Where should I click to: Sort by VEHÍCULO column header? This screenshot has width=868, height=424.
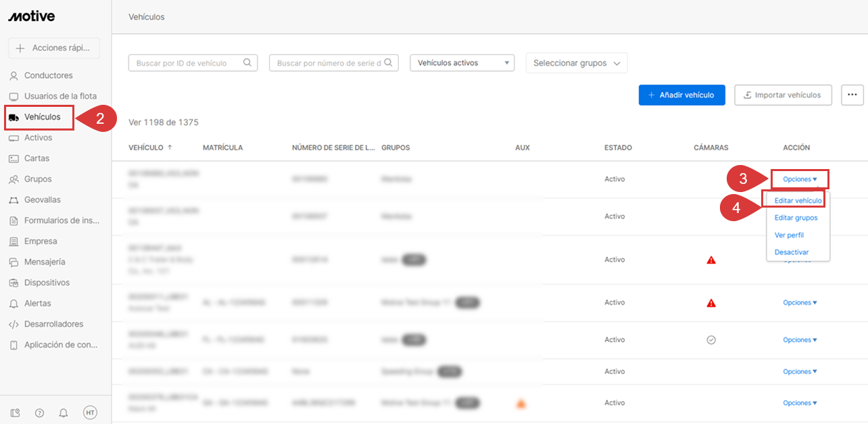150,147
